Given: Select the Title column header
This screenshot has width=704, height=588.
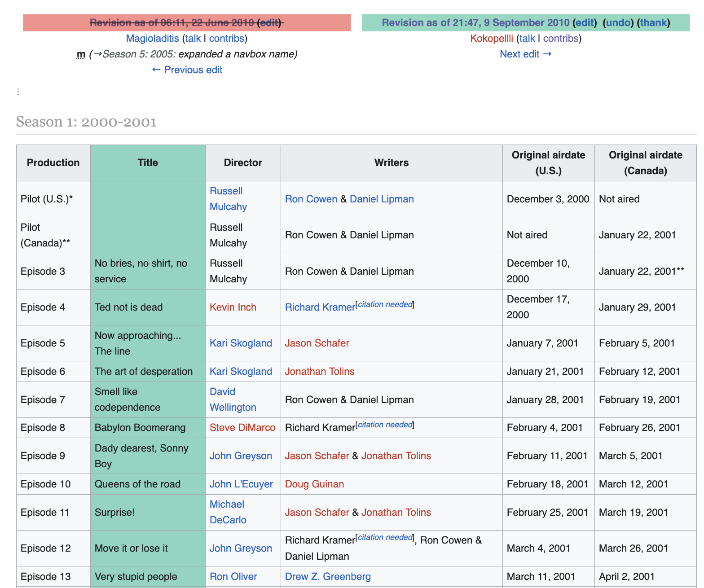Looking at the screenshot, I should coord(148,163).
